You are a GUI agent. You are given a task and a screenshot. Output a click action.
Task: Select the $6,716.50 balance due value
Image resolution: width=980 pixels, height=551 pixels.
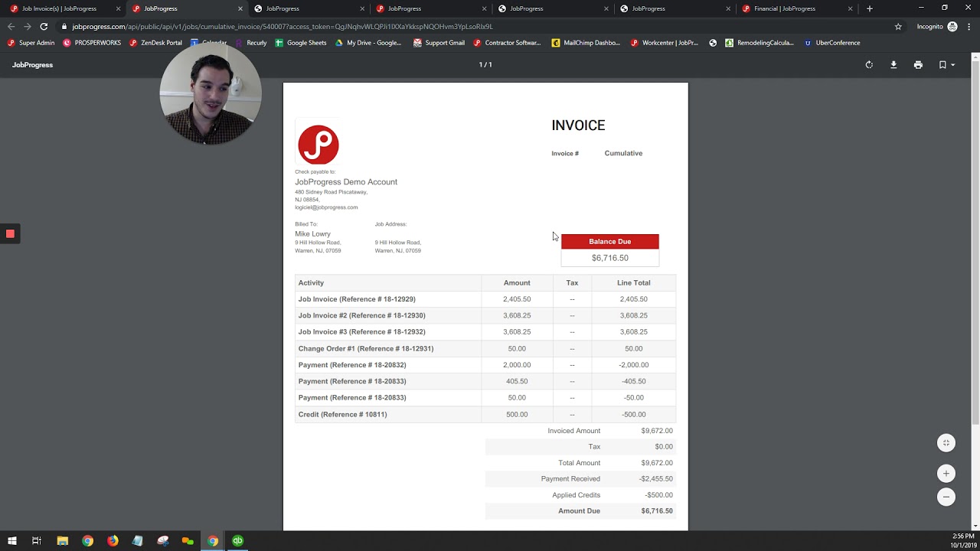[x=609, y=258]
